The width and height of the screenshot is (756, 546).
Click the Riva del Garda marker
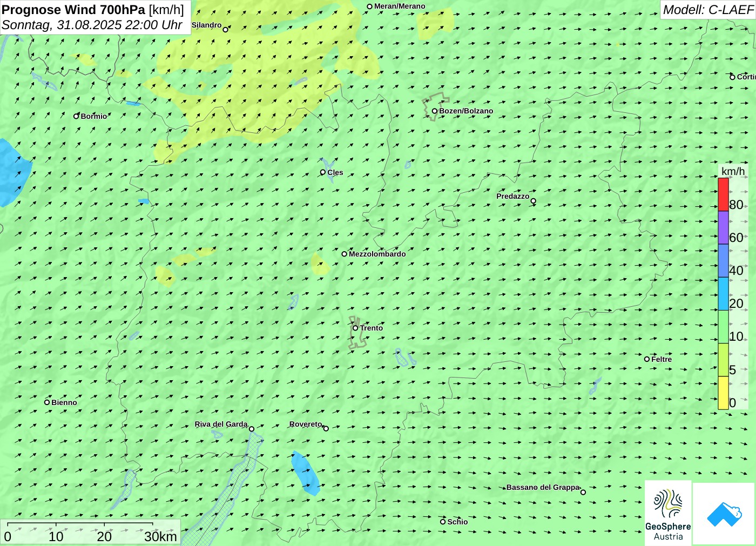click(x=252, y=429)
